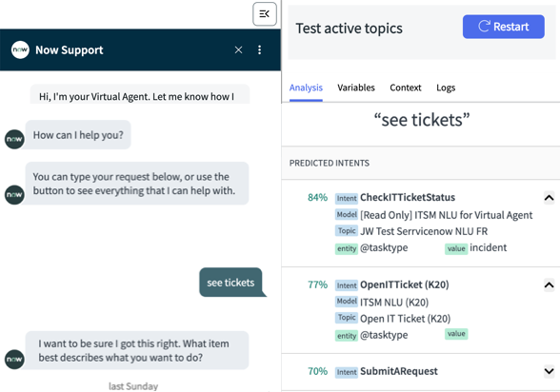560x392 pixels.
Task: Click @tasktype entity under OpenITTicket (K20)
Action: point(384,335)
